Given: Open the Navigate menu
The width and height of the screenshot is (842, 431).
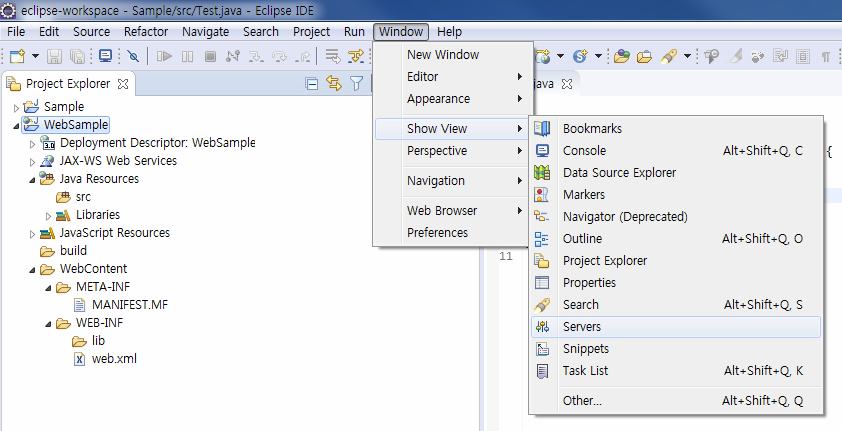Looking at the screenshot, I should click(x=205, y=32).
